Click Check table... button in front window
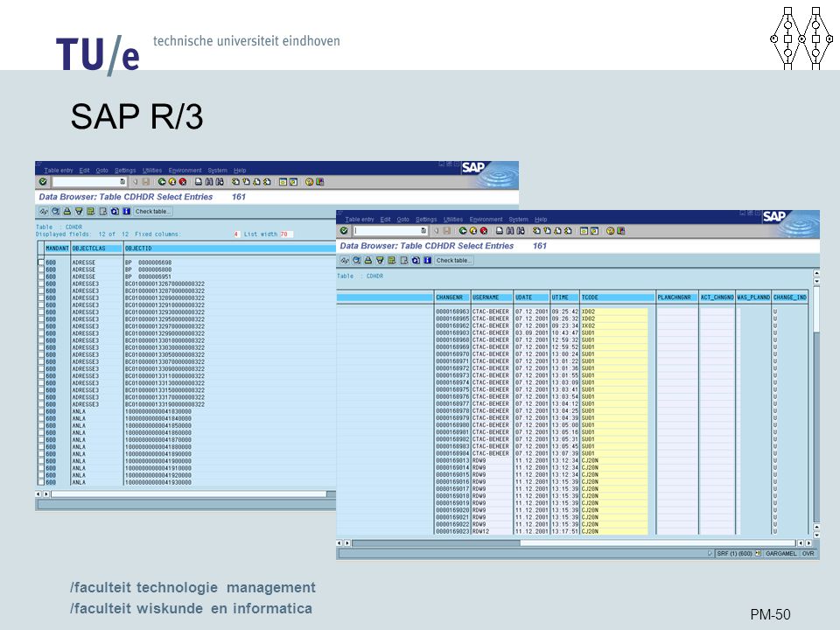The image size is (840, 630). (454, 261)
